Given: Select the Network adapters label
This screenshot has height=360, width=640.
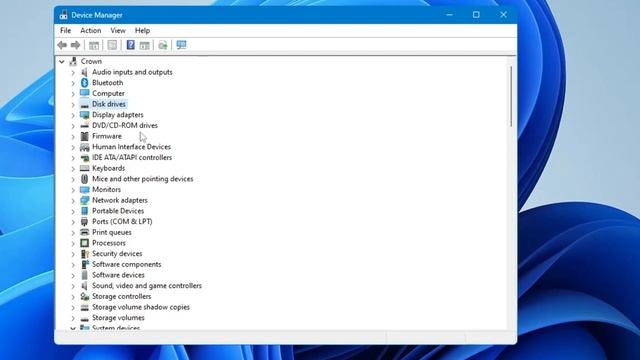Looking at the screenshot, I should (120, 200).
